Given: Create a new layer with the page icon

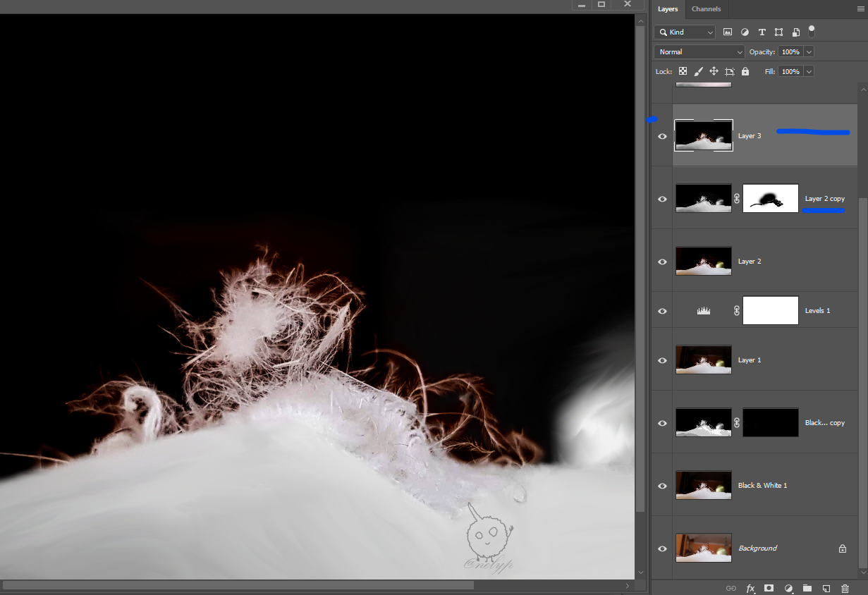Looking at the screenshot, I should 826,588.
